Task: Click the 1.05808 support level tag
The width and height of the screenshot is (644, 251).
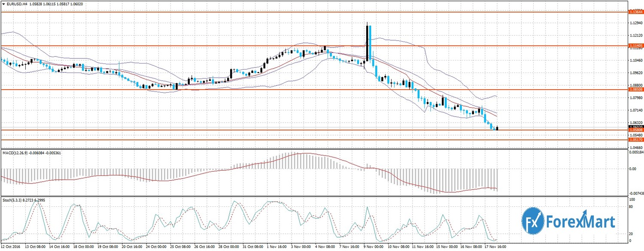Action: tap(635, 130)
